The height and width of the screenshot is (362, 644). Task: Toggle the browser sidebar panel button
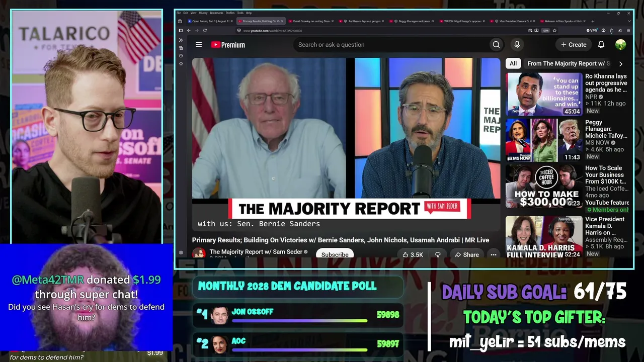pyautogui.click(x=181, y=31)
